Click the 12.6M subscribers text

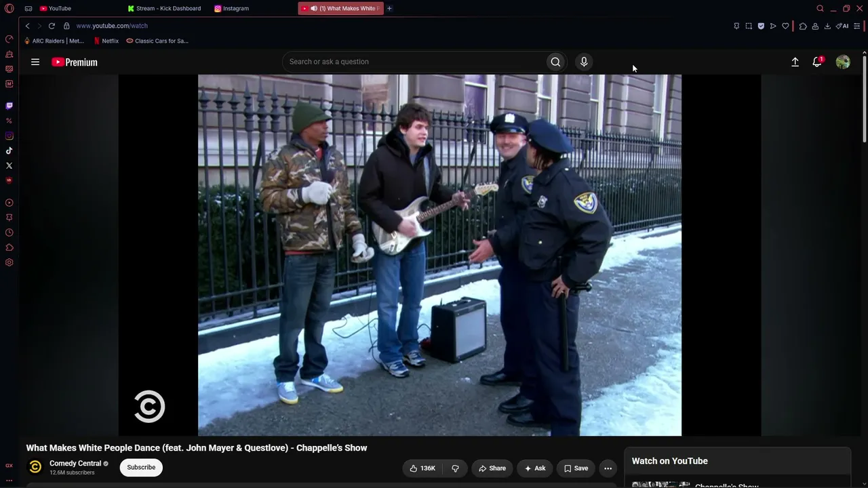point(72,472)
